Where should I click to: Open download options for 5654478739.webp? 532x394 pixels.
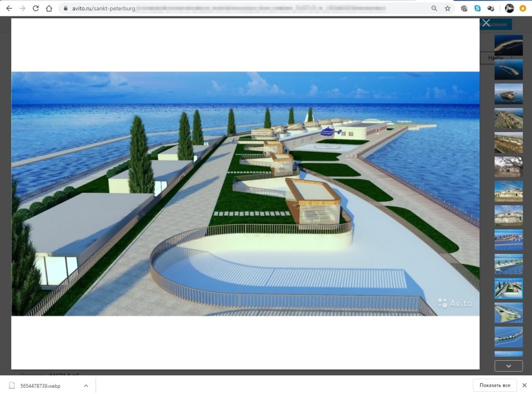point(86,386)
